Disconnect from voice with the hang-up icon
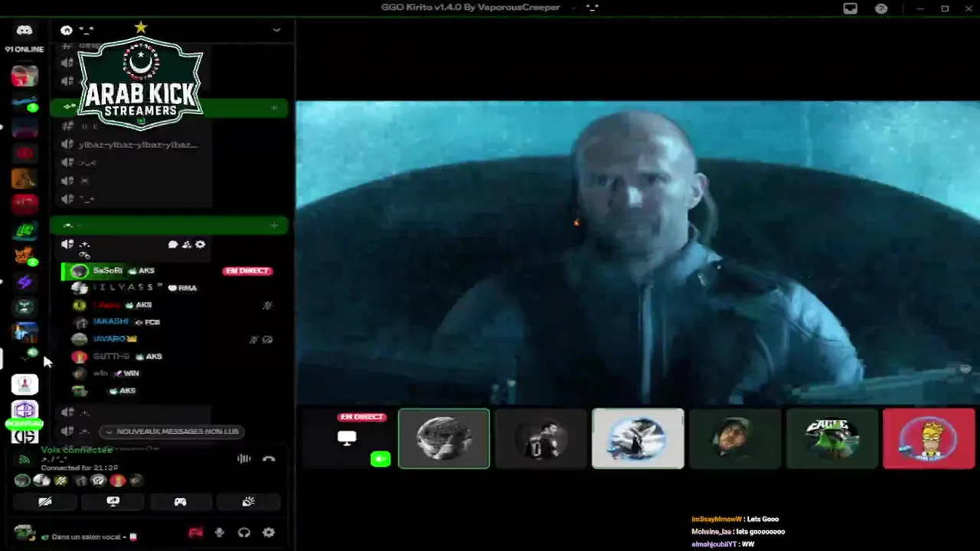980x551 pixels. coord(269,458)
